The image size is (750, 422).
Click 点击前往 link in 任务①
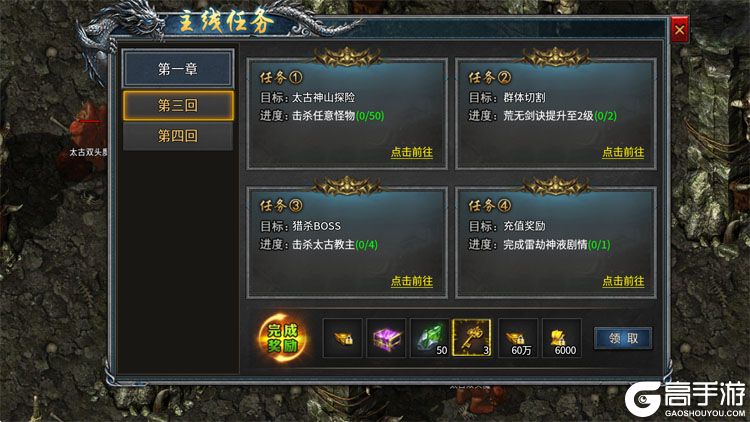click(411, 153)
